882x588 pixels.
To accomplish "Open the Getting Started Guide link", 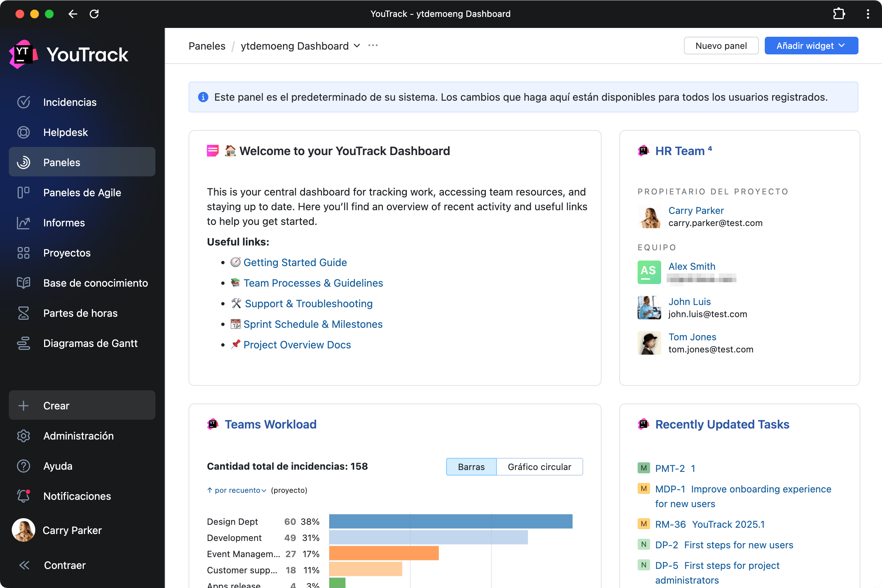I will pos(295,262).
